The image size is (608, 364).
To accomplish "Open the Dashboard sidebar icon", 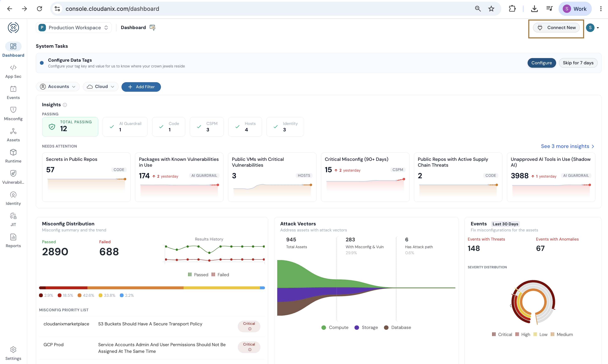I will pos(13,46).
